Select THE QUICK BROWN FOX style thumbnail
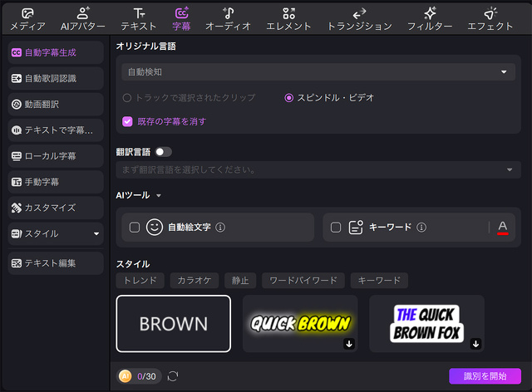Screen dimensions: 532x392 426,324
